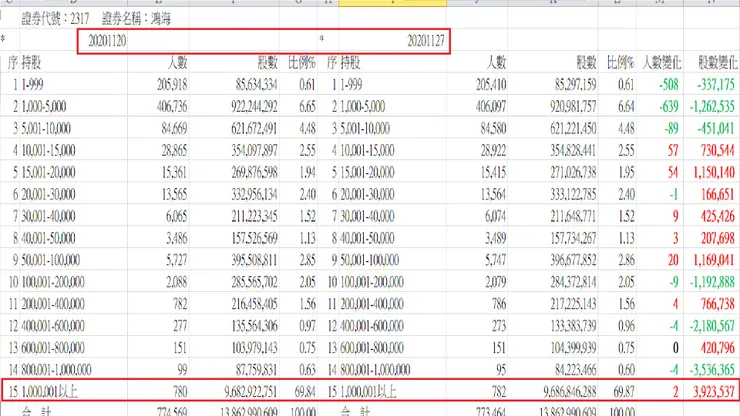Click the shares cell 269,876,598

pos(254,172)
